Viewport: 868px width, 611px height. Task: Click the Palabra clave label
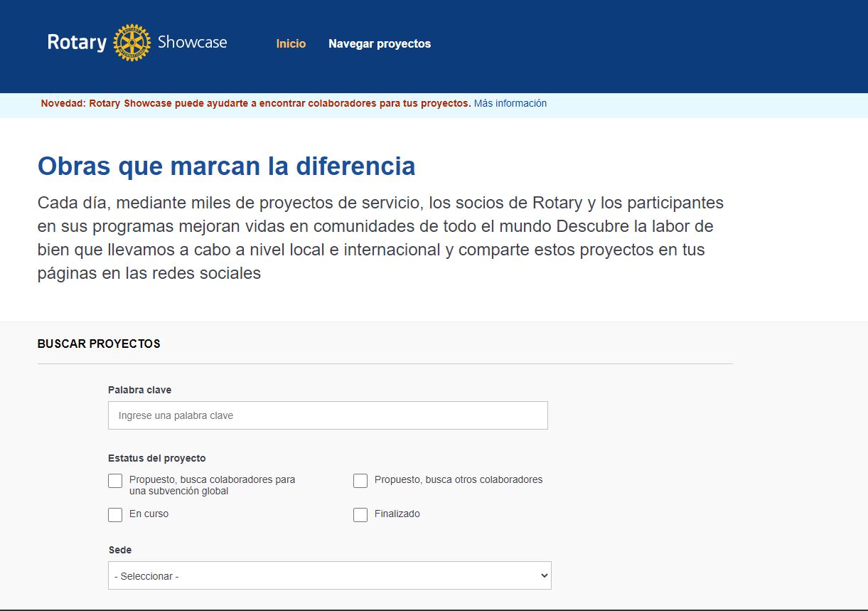pos(139,390)
